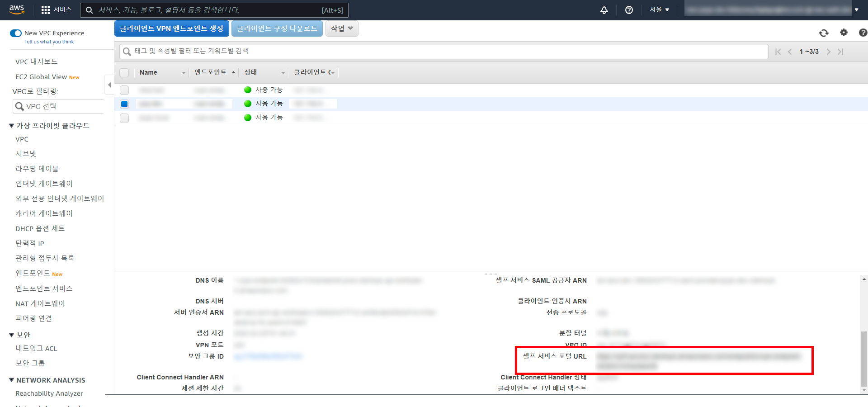Refresh the VPN endpoint list
868x407 pixels.
tap(823, 33)
